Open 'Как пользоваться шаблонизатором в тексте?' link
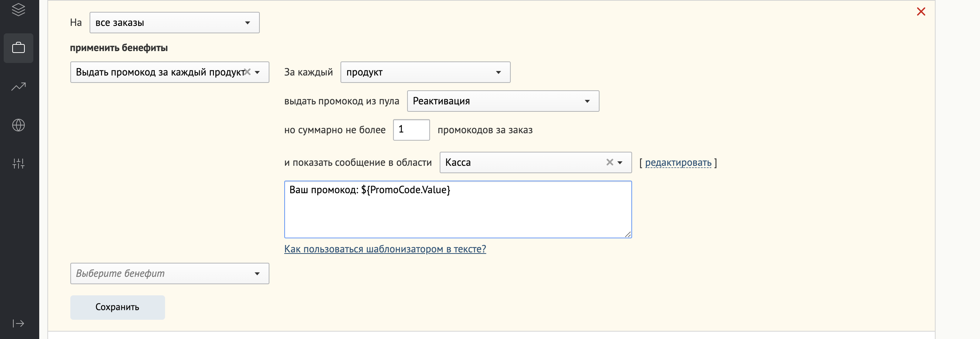The width and height of the screenshot is (980, 339). 385,249
